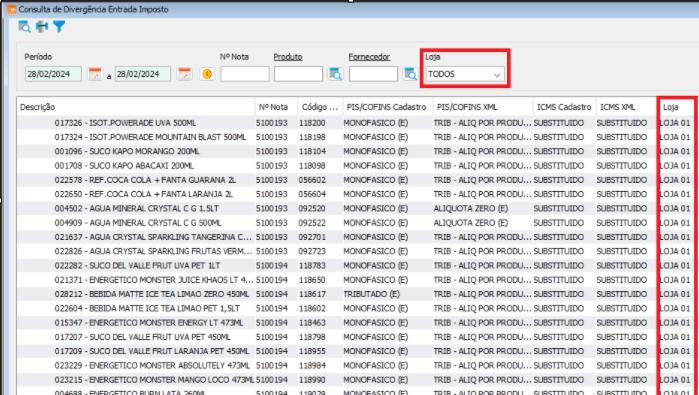Select row 023215 - ENERGETICO MONSTER MANGO LOCO 473ML
The width and height of the screenshot is (699, 395).
[356, 380]
